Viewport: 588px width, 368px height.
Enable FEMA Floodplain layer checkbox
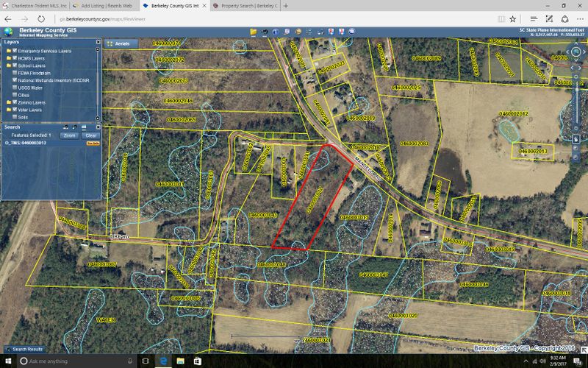pos(15,73)
